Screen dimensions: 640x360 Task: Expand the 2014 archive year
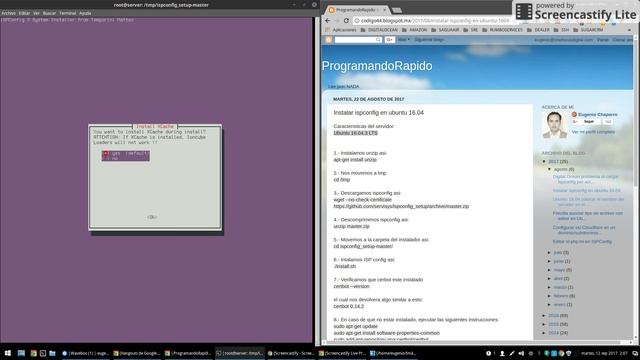click(544, 333)
